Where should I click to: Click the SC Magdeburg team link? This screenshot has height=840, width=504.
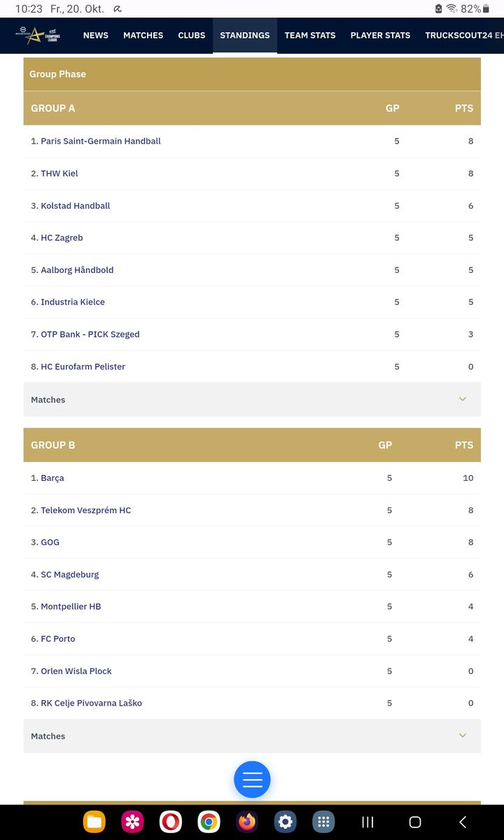tap(69, 575)
